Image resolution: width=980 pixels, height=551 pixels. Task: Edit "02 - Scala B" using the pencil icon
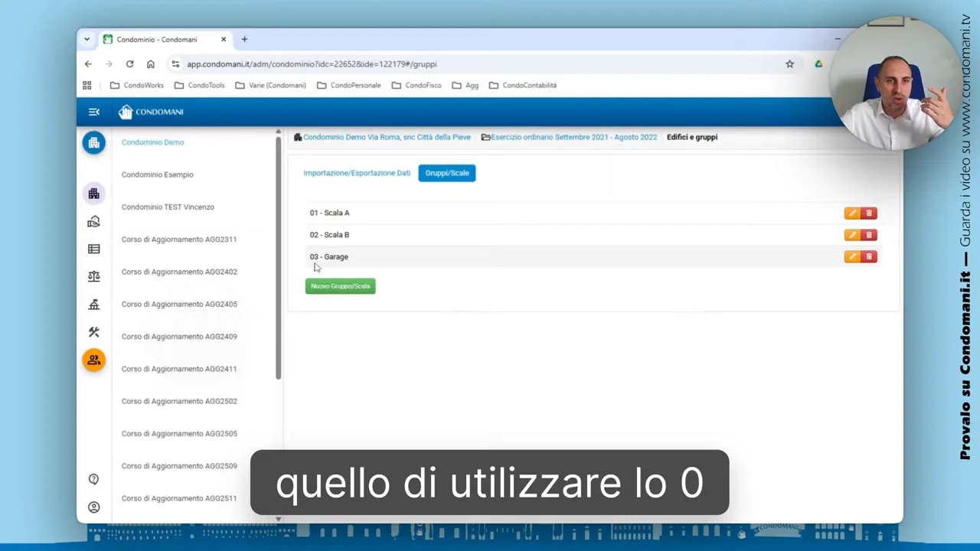(853, 235)
